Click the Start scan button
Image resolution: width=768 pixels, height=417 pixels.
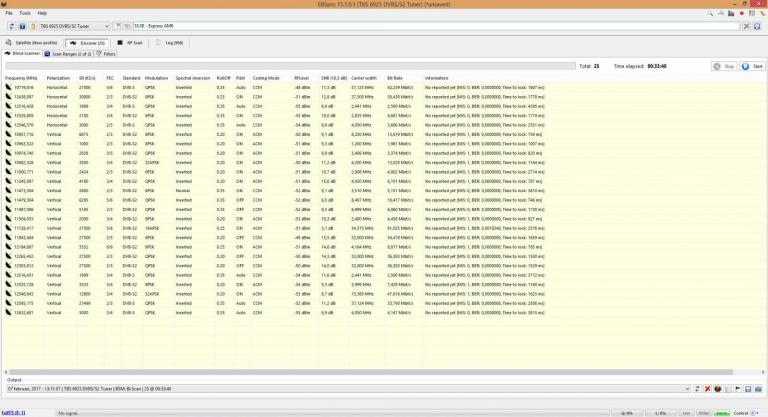point(750,66)
